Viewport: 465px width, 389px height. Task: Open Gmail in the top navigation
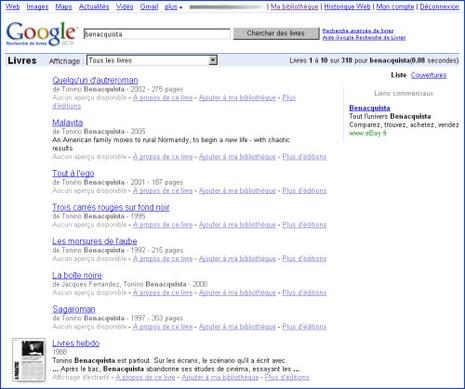click(149, 6)
